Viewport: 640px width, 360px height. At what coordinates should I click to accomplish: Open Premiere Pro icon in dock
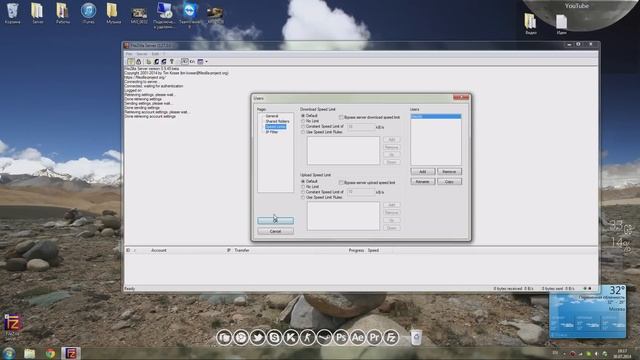374,338
